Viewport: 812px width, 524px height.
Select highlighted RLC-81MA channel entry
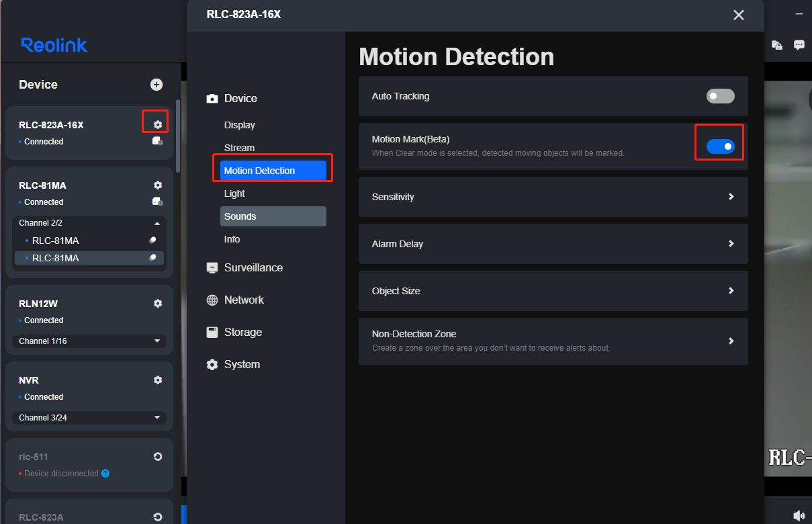click(89, 258)
